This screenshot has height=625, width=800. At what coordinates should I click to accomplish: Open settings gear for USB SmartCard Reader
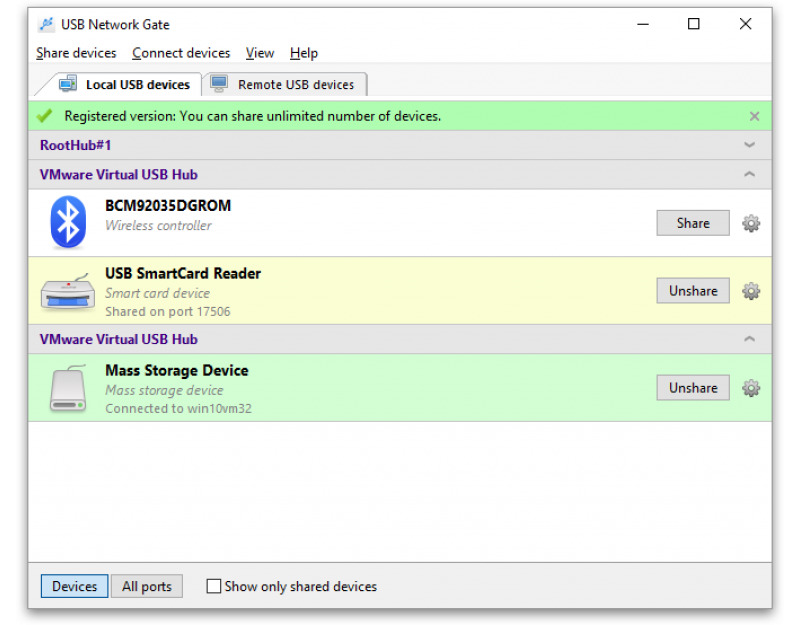click(751, 291)
